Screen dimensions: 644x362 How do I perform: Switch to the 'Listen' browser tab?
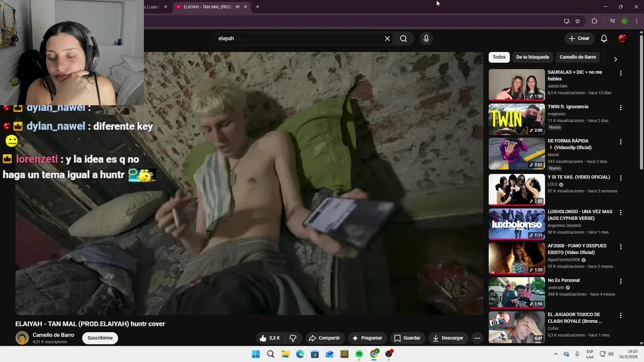point(152,7)
